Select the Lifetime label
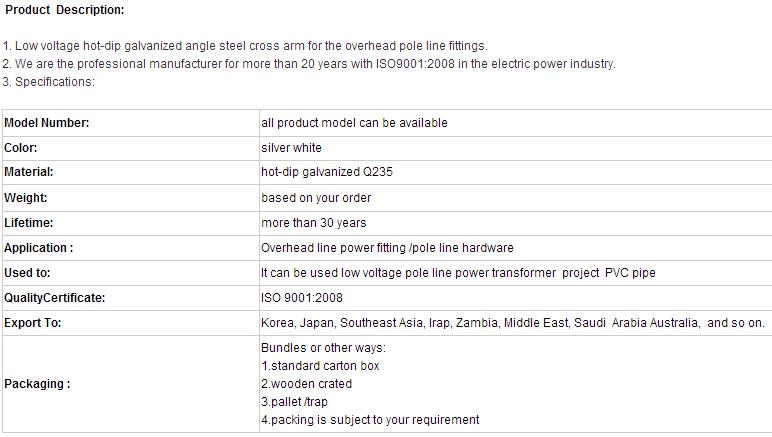The height and width of the screenshot is (437, 772). coord(29,223)
